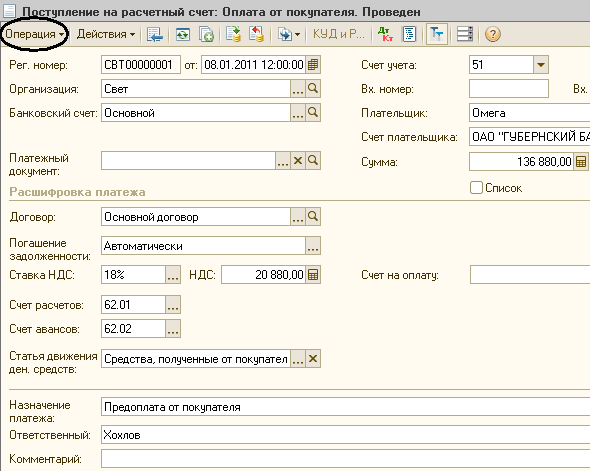Toggle the Список checkbox

click(476, 187)
